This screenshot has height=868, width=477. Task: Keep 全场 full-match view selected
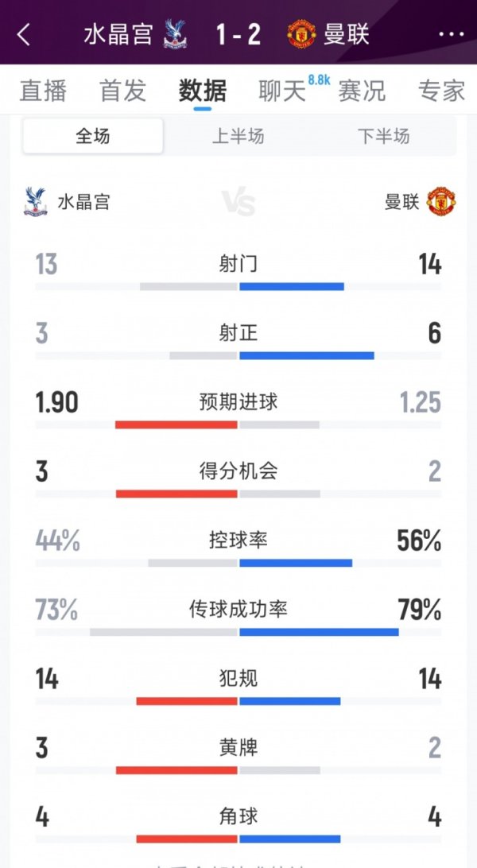click(91, 137)
